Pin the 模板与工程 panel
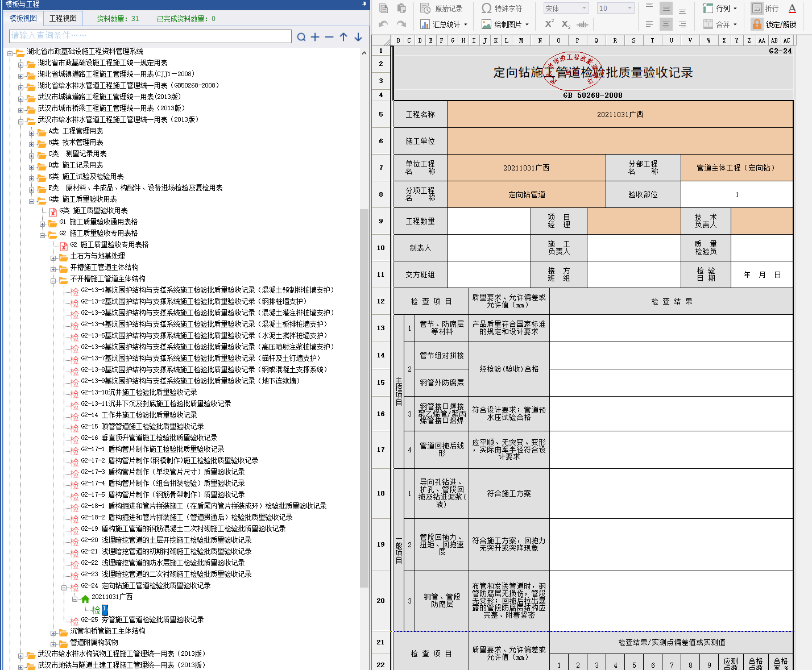The width and height of the screenshot is (812, 670). [x=364, y=4]
